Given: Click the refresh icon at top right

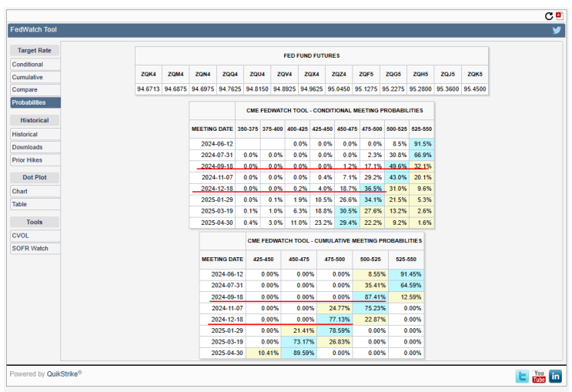Looking at the screenshot, I should click(x=549, y=16).
